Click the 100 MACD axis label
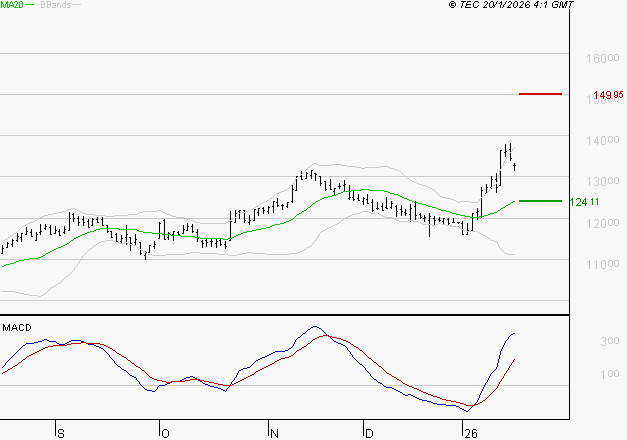 point(610,374)
